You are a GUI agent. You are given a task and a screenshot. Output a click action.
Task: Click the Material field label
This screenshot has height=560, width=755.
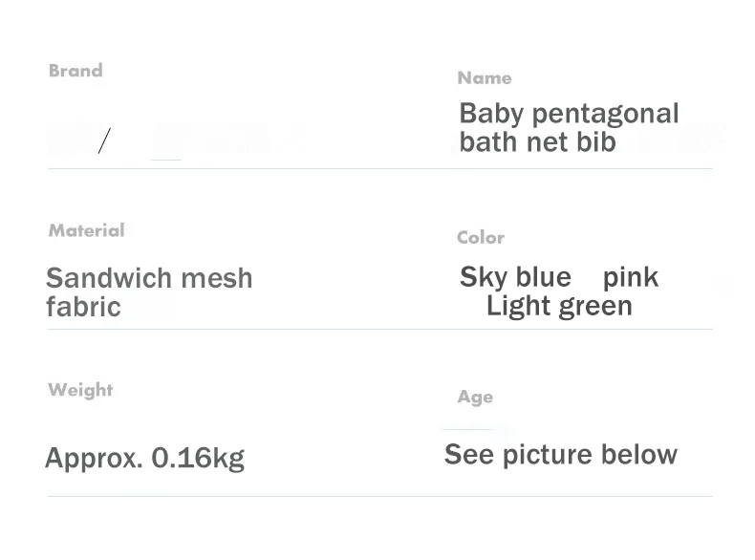(86, 230)
